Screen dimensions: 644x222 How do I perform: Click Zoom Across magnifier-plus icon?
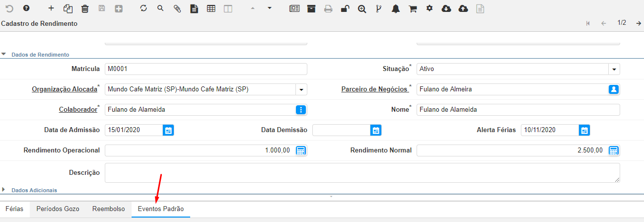click(x=362, y=8)
